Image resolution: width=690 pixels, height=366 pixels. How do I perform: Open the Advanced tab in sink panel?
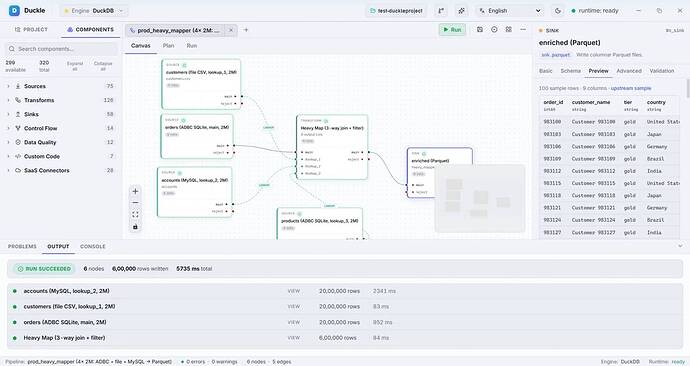click(x=629, y=71)
